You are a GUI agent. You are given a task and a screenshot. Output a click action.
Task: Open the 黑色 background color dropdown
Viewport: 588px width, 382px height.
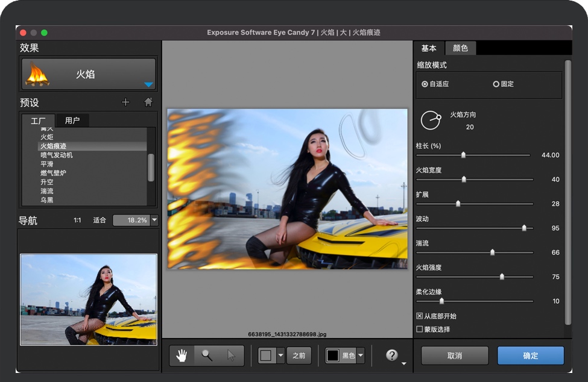361,355
